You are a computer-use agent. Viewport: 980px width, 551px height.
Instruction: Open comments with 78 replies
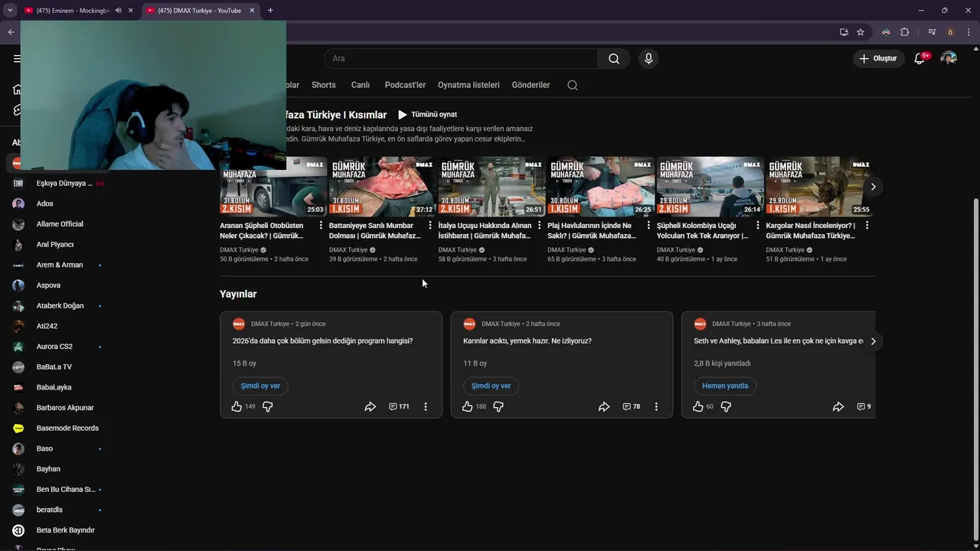[632, 406]
